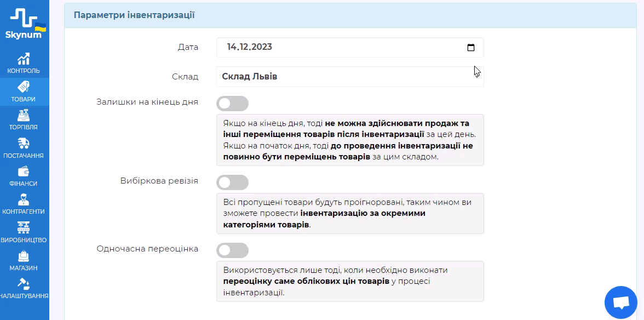Open the Фінанси wallet icon
The image size is (644, 320).
point(24,172)
